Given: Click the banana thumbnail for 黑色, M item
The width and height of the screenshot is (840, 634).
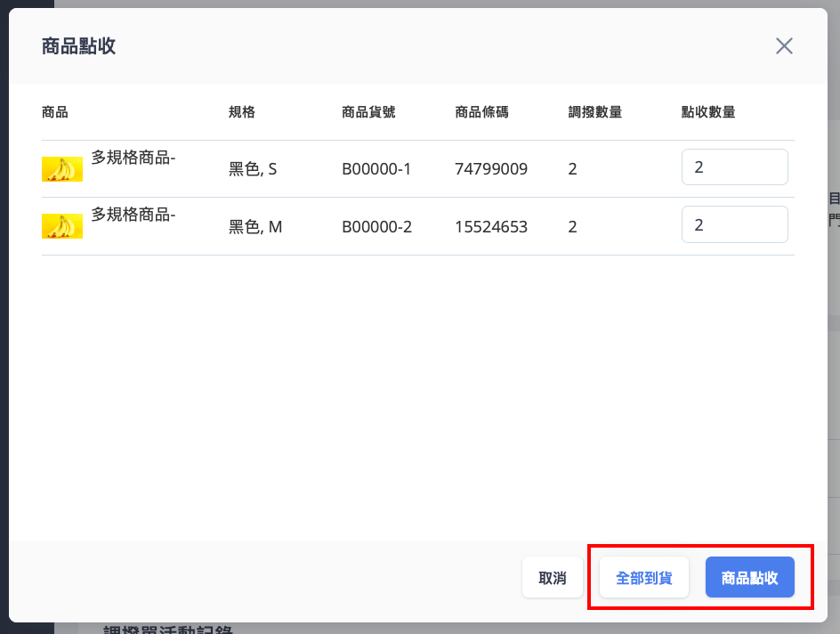Looking at the screenshot, I should click(x=62, y=226).
